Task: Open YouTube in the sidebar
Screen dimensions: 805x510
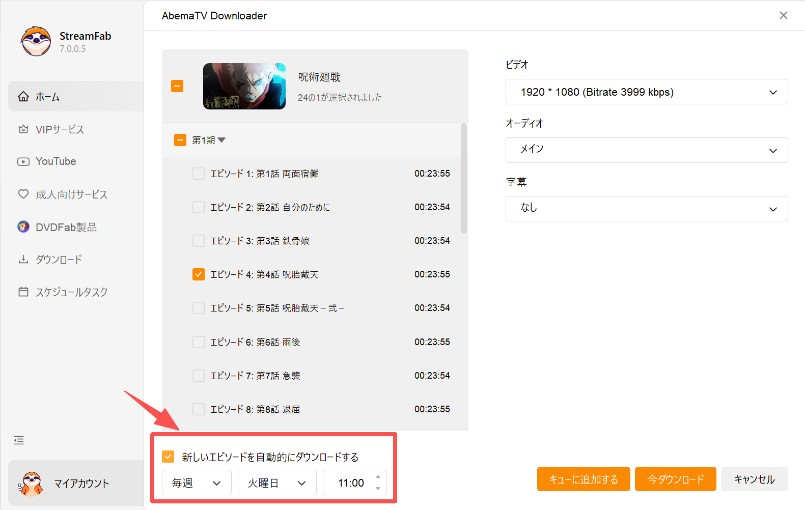Action: (x=76, y=162)
